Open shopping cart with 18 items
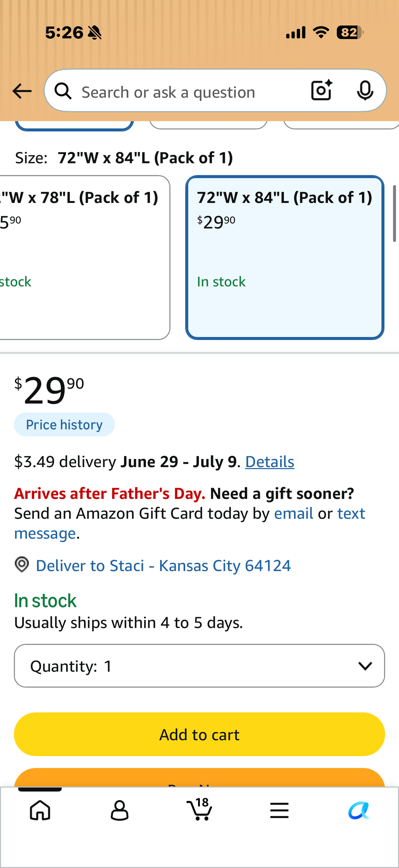This screenshot has height=868, width=399. pos(199,809)
